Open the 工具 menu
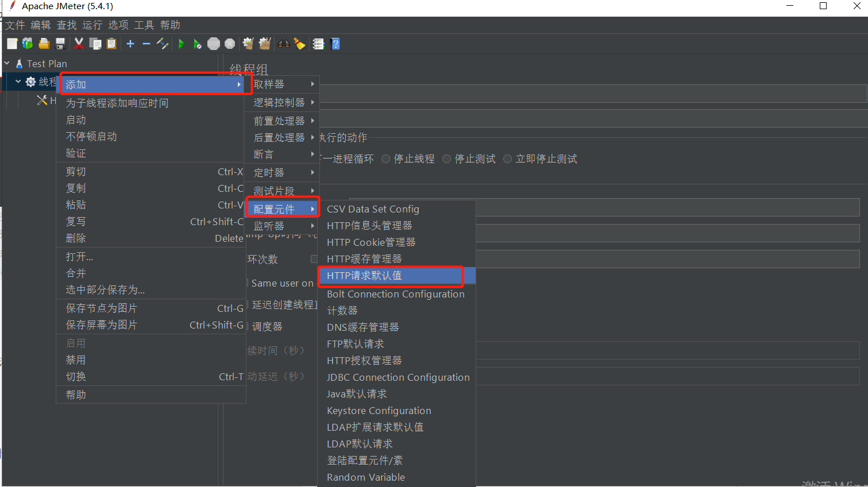The image size is (868, 487). tap(144, 25)
